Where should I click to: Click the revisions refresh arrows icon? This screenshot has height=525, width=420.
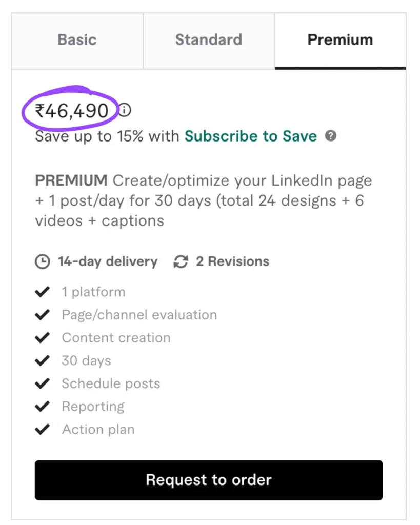181,262
